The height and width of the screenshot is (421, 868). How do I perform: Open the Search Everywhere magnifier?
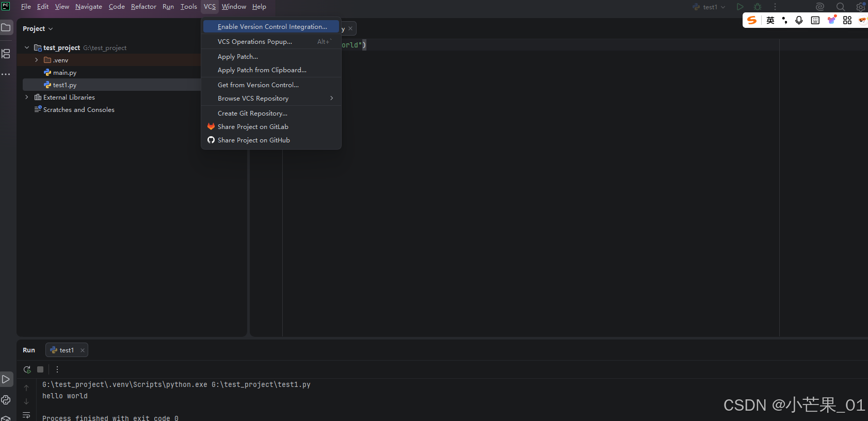point(841,7)
